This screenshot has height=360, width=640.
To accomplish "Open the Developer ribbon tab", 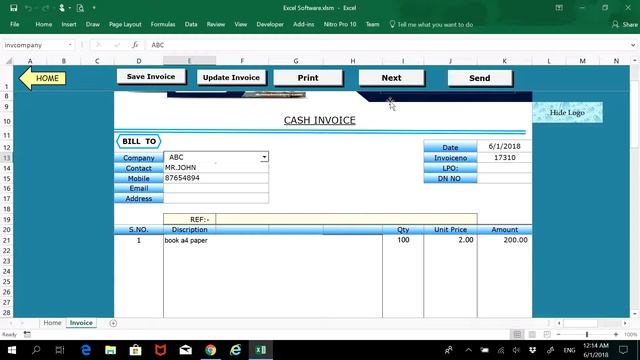I will coord(270,24).
